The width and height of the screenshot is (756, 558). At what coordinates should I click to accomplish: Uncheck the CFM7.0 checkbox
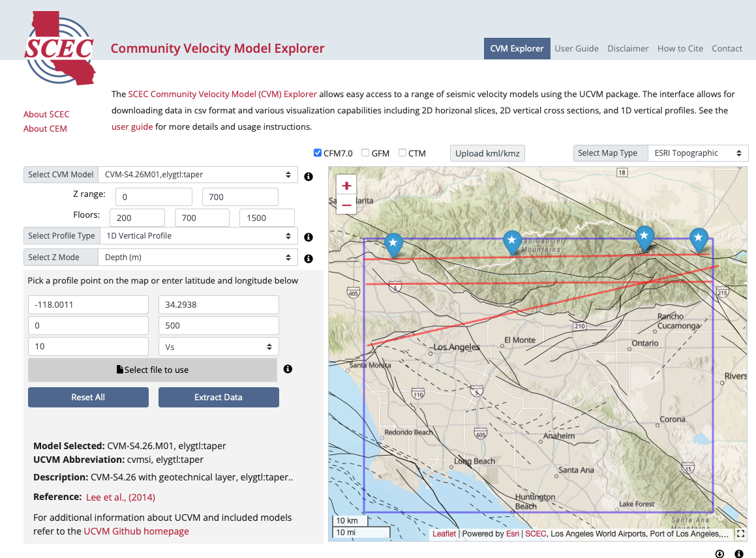coord(318,153)
